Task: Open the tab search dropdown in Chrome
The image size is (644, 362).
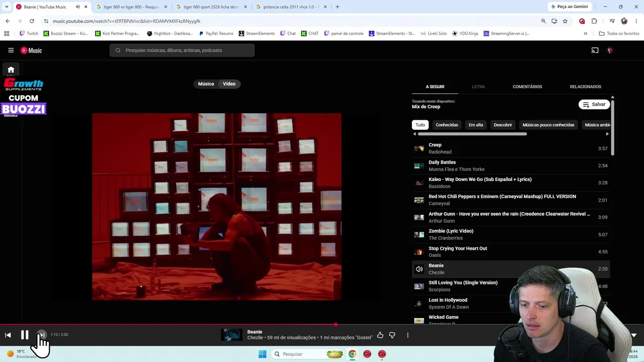Action: tap(7, 7)
